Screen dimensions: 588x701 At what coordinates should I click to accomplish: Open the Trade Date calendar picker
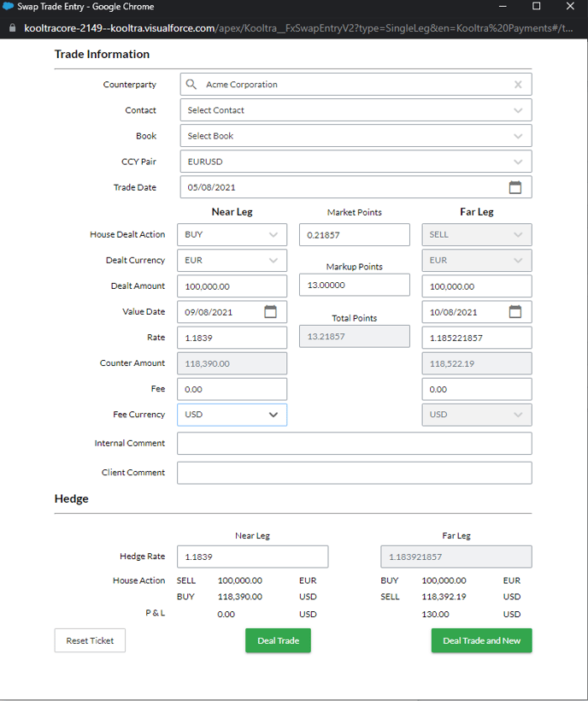point(514,187)
